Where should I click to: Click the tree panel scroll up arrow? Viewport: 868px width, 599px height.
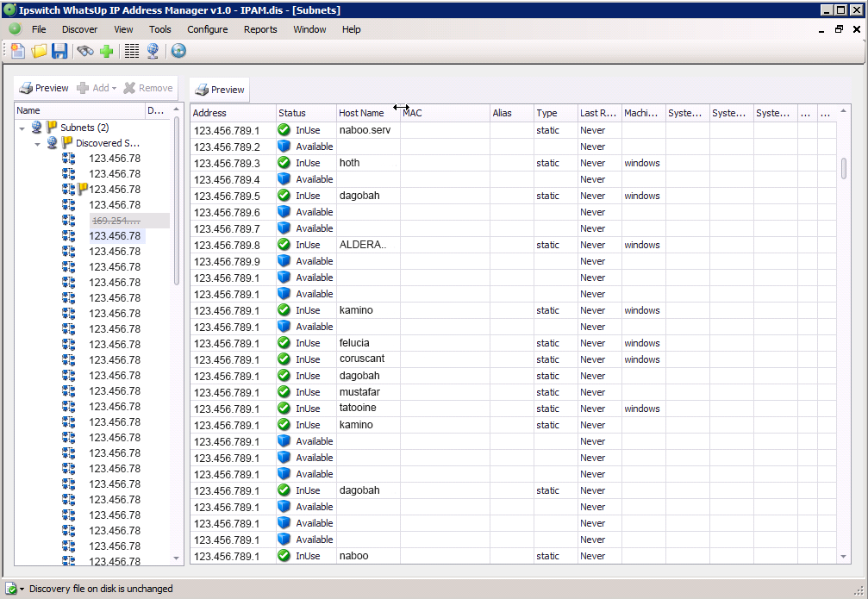pyautogui.click(x=177, y=109)
